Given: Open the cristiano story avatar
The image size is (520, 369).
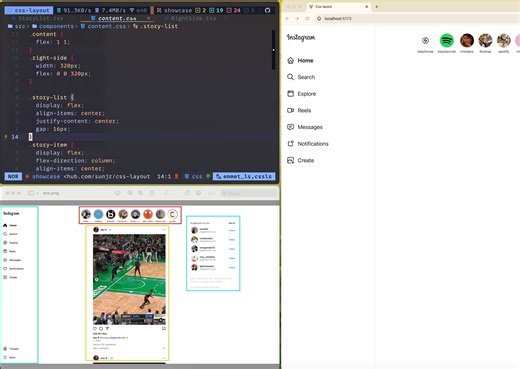Looking at the screenshot, I should tap(467, 41).
